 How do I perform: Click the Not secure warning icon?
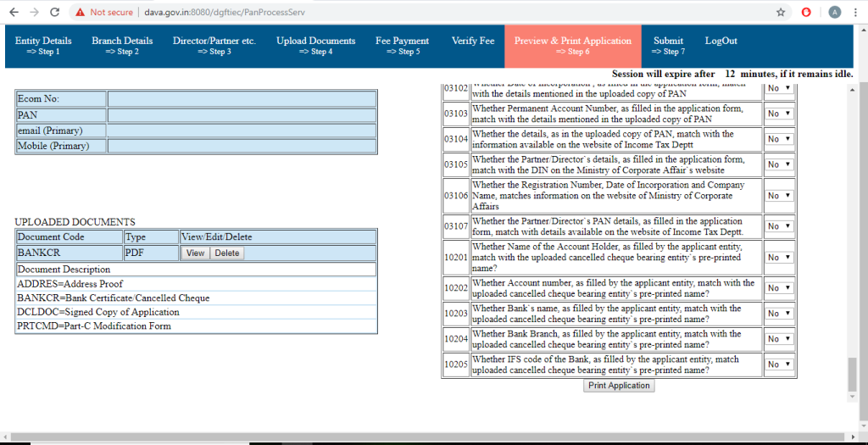(x=81, y=12)
